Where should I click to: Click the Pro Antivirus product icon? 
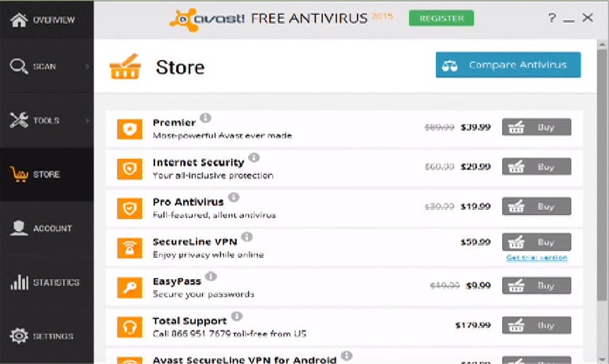point(130,208)
